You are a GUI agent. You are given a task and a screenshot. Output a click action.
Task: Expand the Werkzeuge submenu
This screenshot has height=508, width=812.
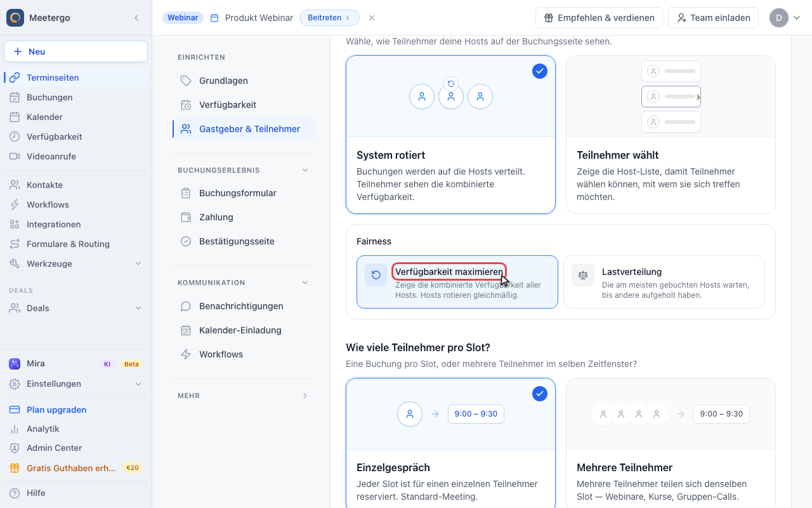tap(138, 264)
